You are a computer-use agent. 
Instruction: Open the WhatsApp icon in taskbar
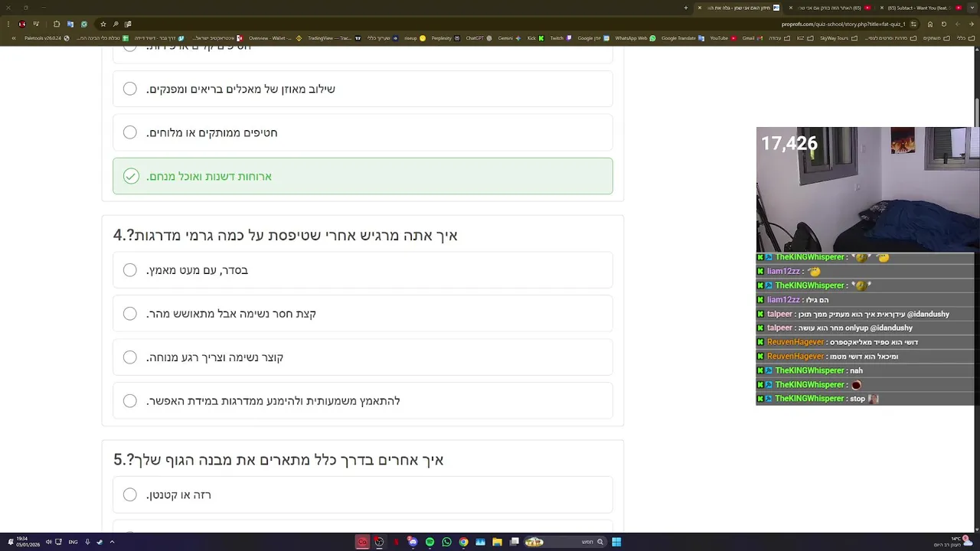pyautogui.click(x=446, y=542)
